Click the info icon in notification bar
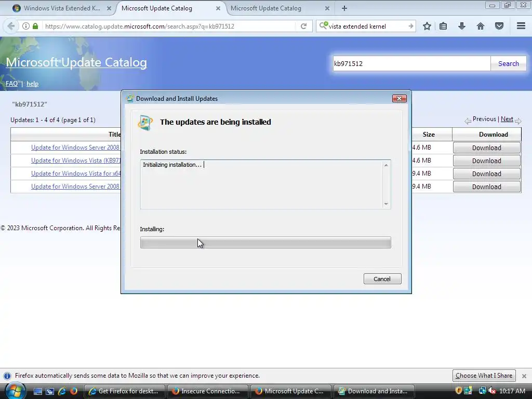532x399 pixels. click(7, 376)
